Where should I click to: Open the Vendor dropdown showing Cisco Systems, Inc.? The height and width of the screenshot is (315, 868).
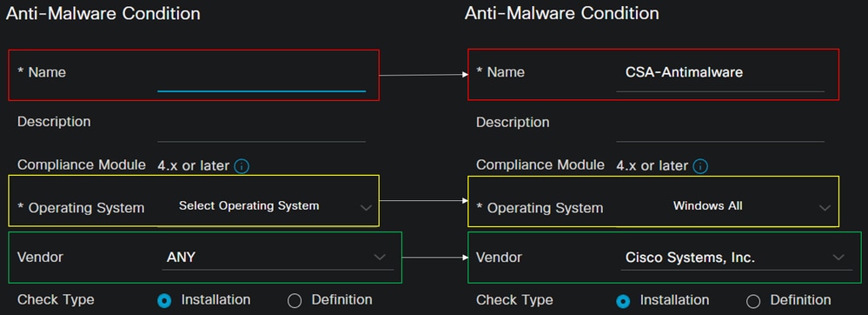[737, 258]
